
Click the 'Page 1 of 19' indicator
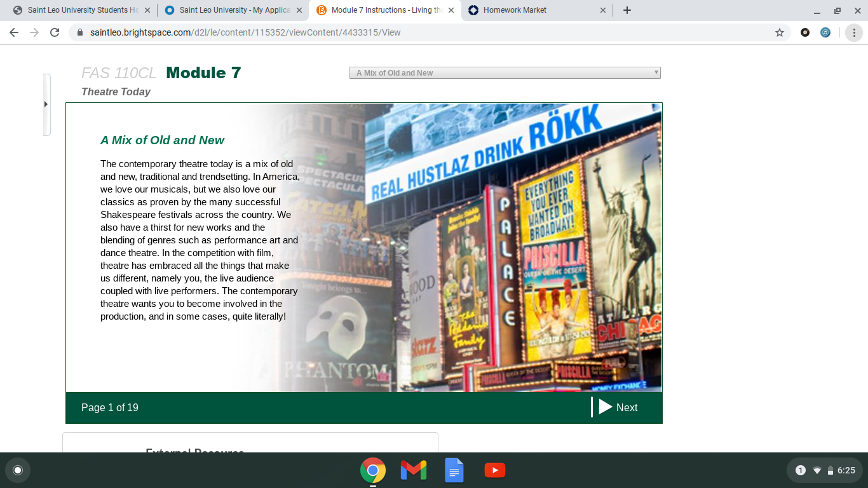pos(110,408)
